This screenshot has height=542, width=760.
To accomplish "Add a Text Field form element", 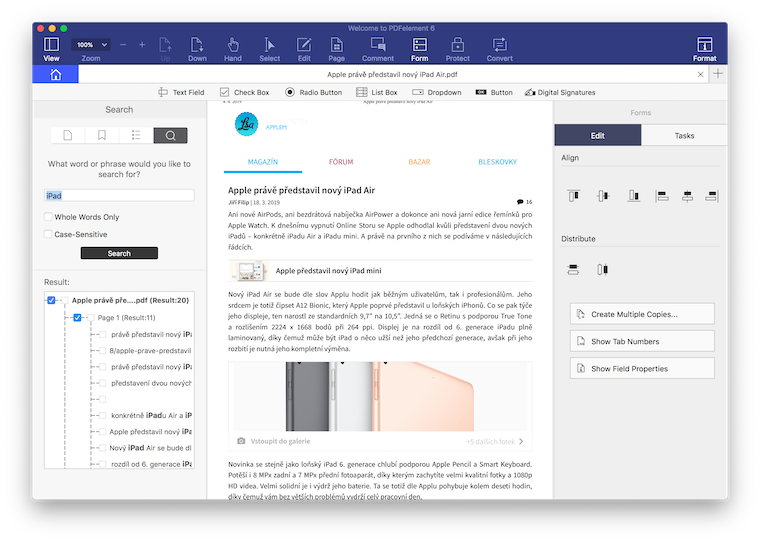I will tap(181, 92).
